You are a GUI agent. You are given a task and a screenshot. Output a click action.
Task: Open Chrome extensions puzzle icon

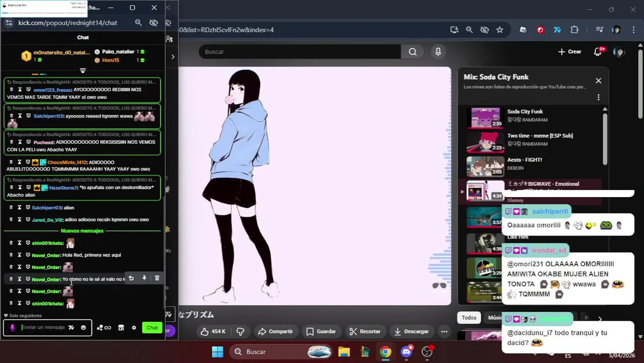[x=574, y=30]
